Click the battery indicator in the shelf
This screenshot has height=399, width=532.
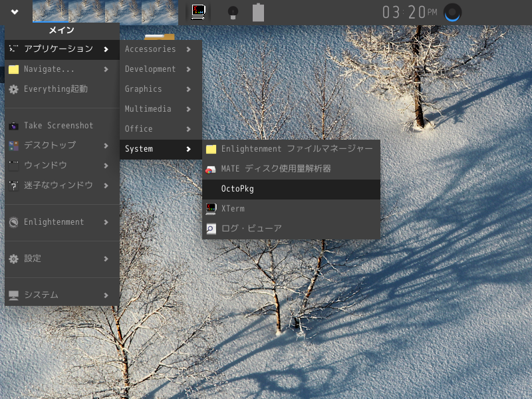[x=258, y=13]
